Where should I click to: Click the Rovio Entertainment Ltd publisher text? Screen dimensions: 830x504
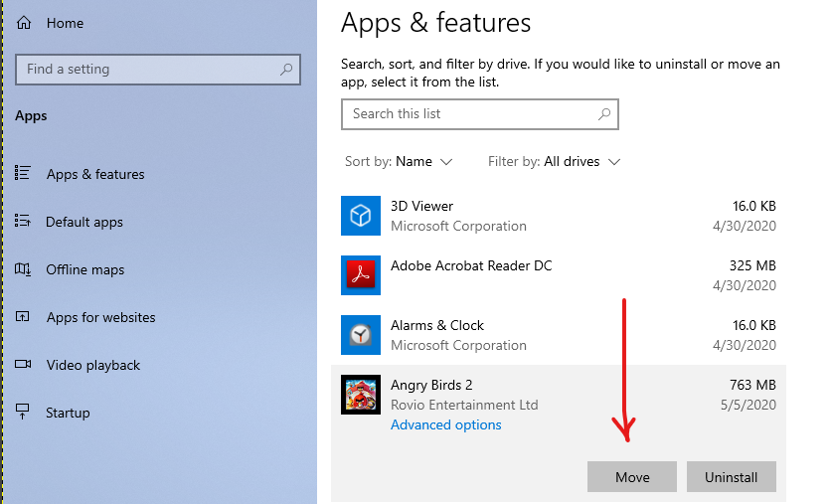tap(464, 405)
